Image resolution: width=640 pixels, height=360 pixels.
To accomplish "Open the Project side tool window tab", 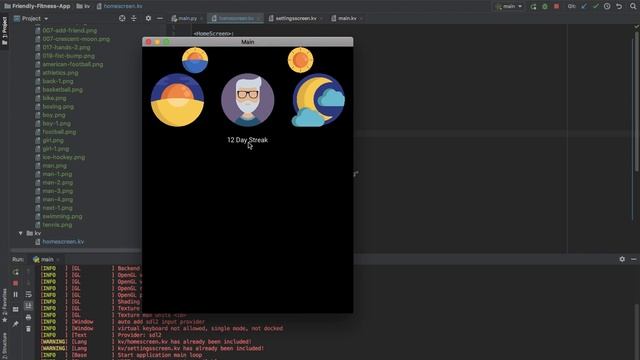I will (4, 32).
